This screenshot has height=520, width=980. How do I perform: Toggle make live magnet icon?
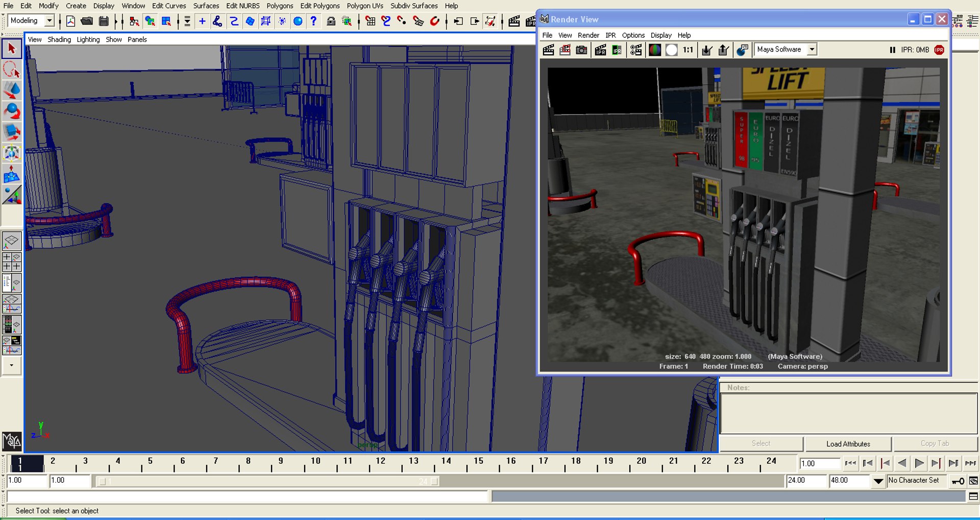[x=435, y=21]
